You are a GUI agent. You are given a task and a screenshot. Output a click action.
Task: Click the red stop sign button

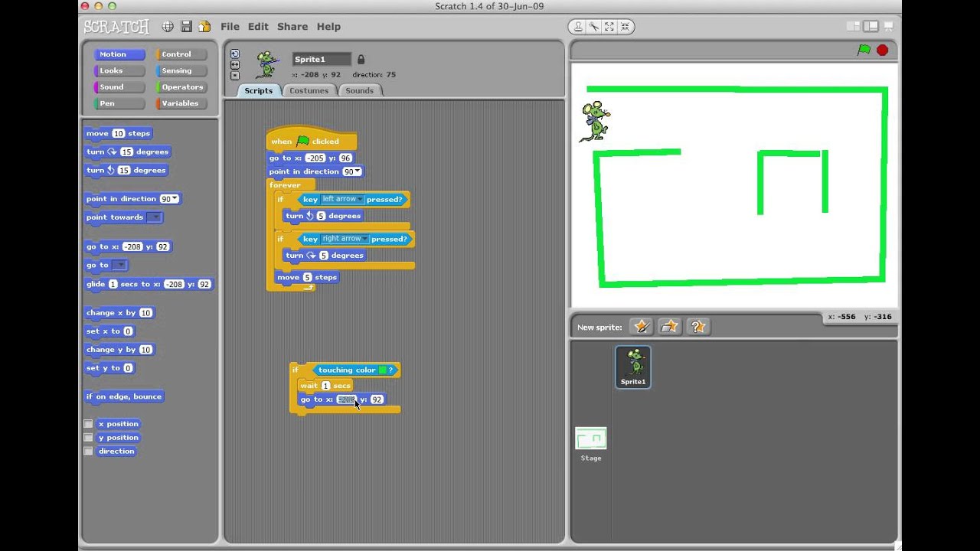point(882,50)
